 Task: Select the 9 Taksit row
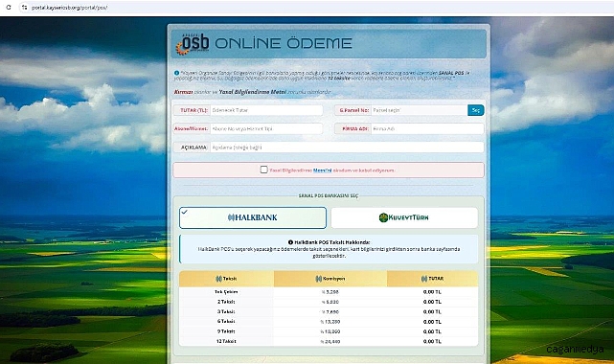pos(329,331)
